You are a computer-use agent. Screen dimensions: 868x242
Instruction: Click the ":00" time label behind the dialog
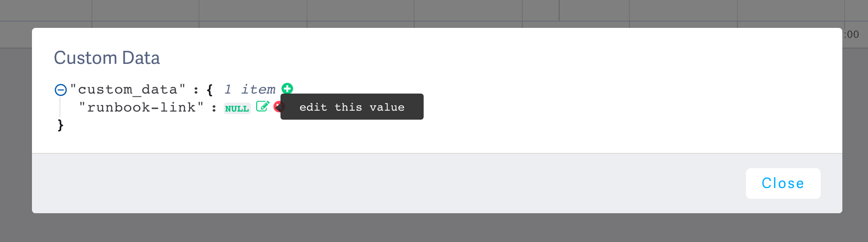pyautogui.click(x=852, y=35)
